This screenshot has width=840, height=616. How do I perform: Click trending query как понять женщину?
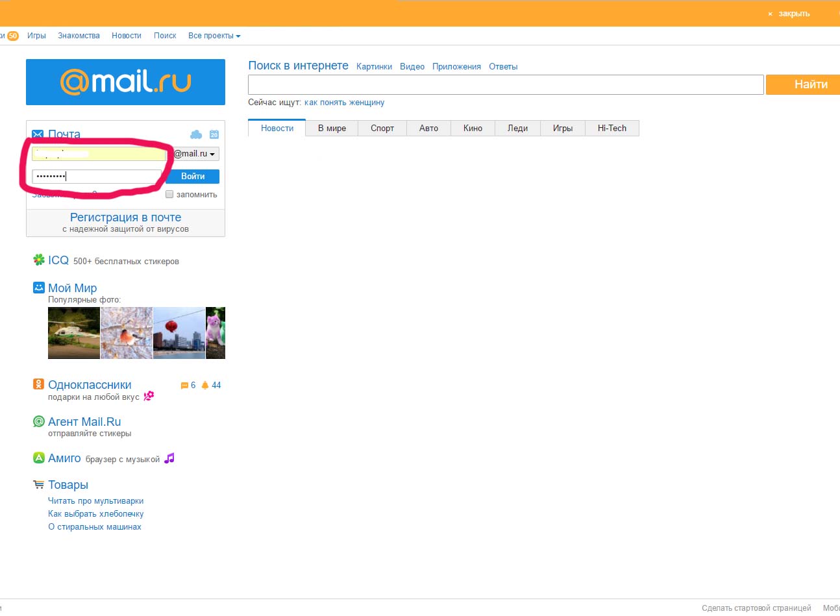tap(344, 102)
